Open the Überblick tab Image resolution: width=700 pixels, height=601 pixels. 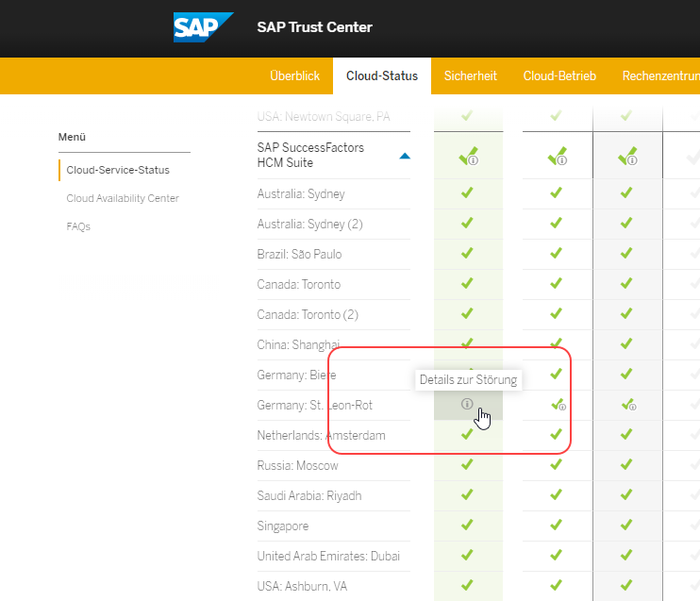(x=294, y=75)
